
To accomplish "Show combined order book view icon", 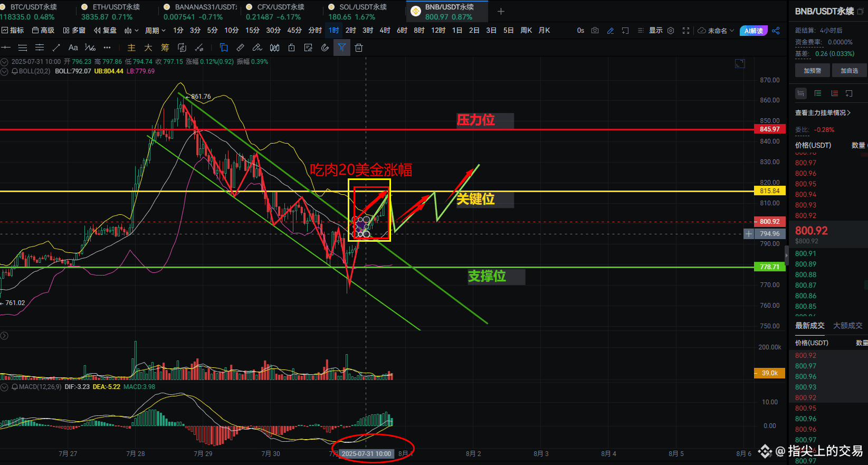I will [x=801, y=93].
